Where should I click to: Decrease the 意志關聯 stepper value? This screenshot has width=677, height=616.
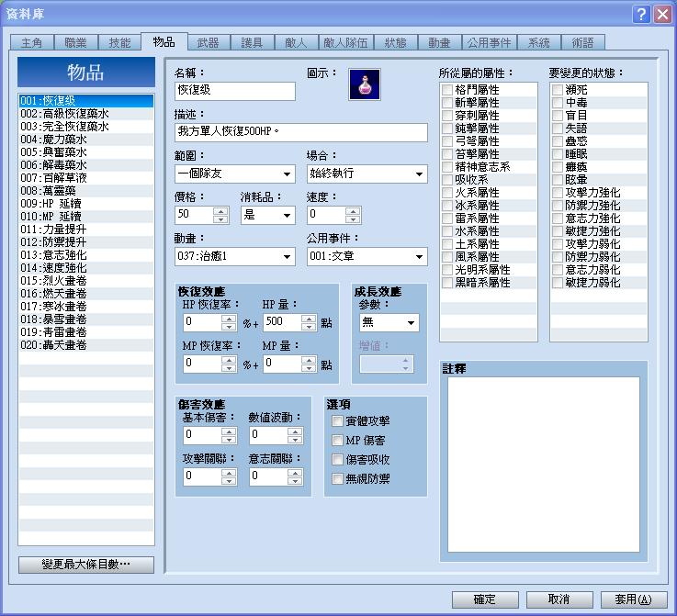tap(295, 481)
